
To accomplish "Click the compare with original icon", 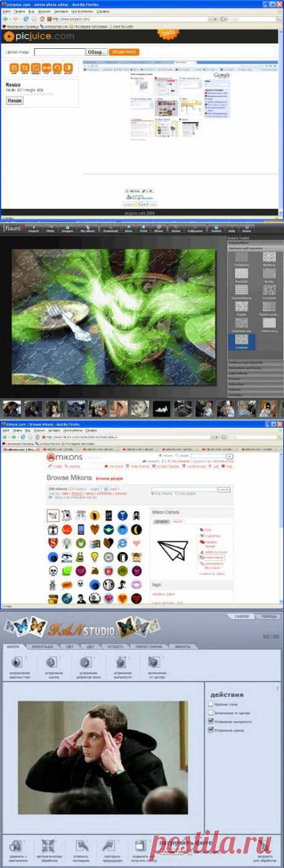I will [17, 845].
